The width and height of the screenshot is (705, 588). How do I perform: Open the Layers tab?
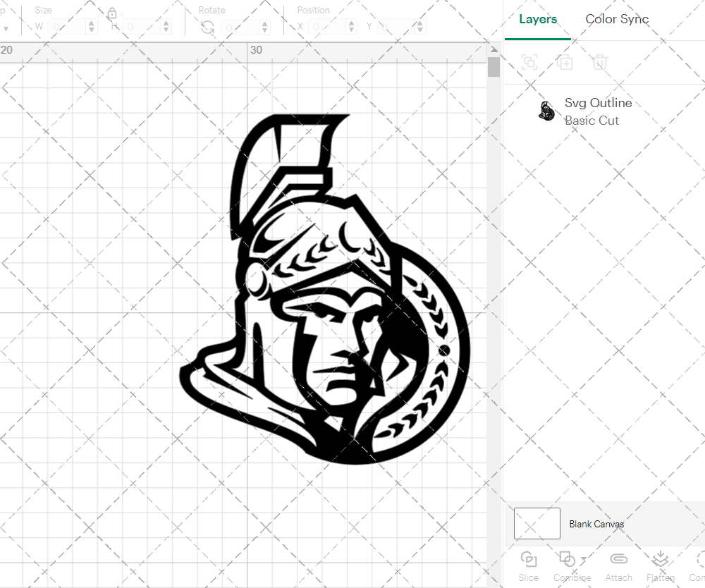click(537, 19)
